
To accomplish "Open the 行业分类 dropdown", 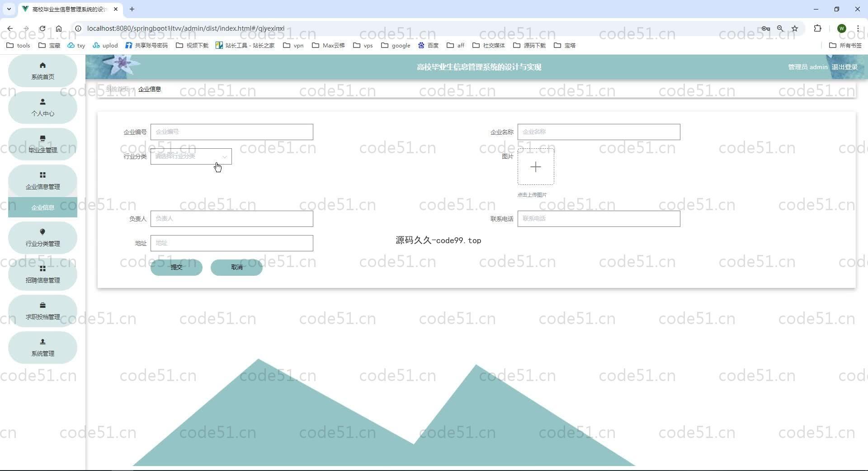I will tap(191, 156).
